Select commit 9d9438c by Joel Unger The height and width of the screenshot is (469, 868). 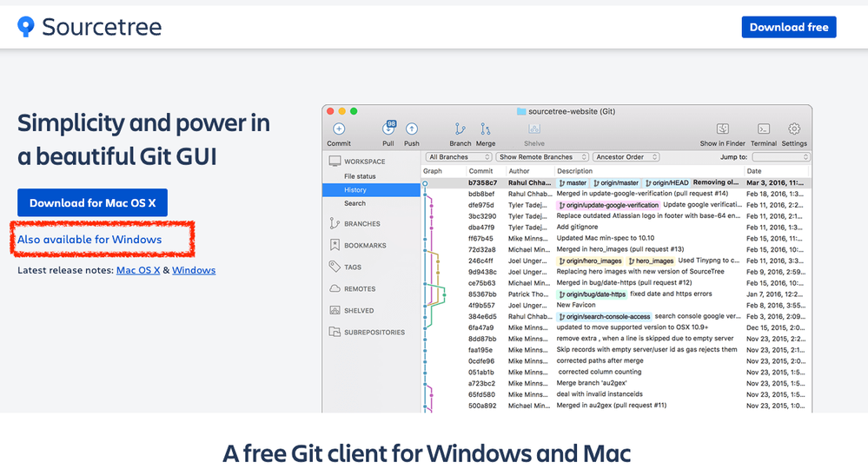click(616, 272)
